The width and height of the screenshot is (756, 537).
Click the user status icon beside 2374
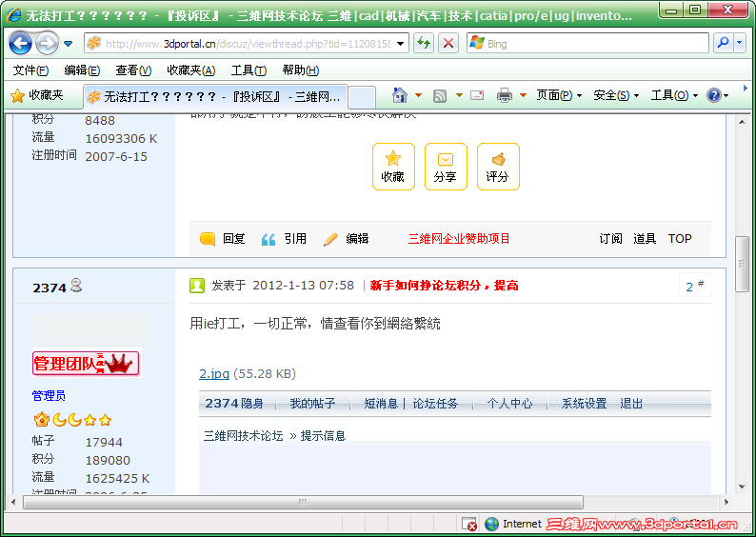76,286
